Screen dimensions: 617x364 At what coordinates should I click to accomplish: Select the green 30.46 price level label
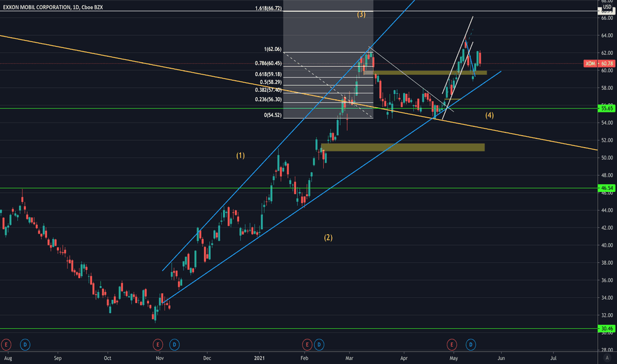point(606,328)
